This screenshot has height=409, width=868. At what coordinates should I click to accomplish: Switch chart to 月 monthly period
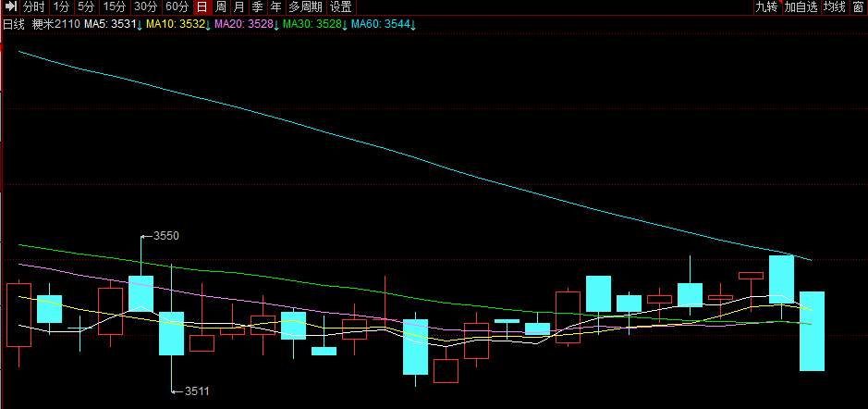click(238, 7)
